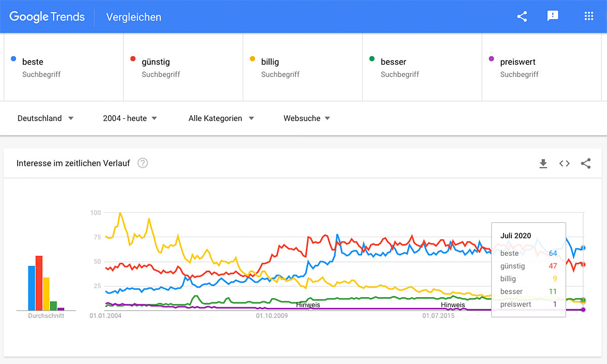Open the feedback icon in the header

pyautogui.click(x=553, y=16)
